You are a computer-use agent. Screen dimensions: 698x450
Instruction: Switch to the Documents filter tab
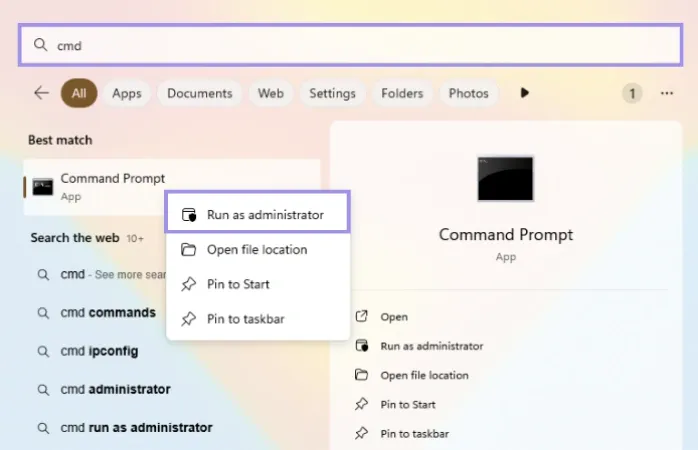click(x=200, y=93)
